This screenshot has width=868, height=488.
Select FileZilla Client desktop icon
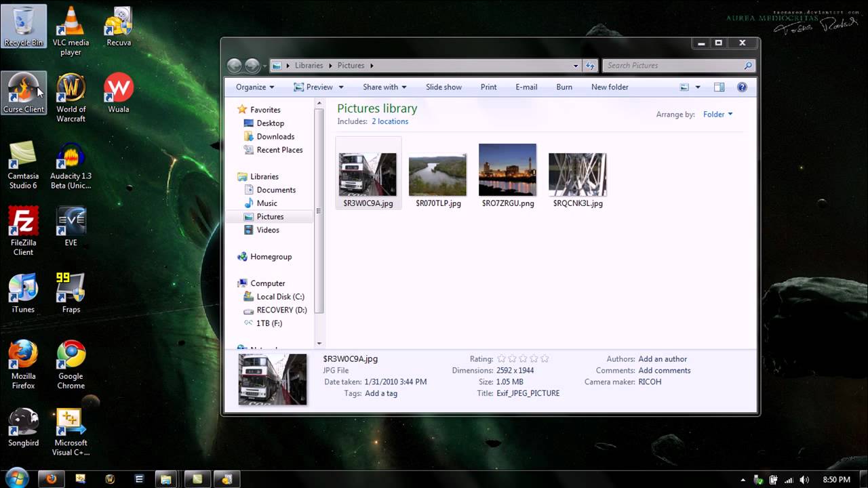[x=23, y=231]
